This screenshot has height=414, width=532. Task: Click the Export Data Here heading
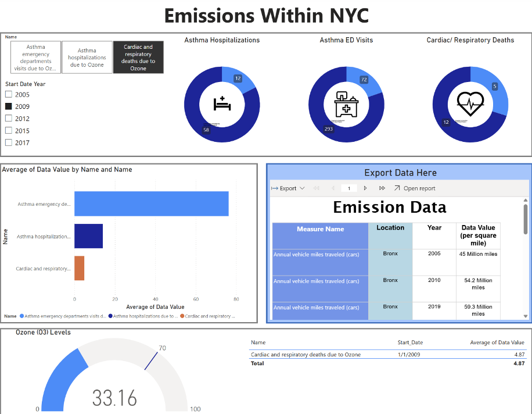(400, 173)
